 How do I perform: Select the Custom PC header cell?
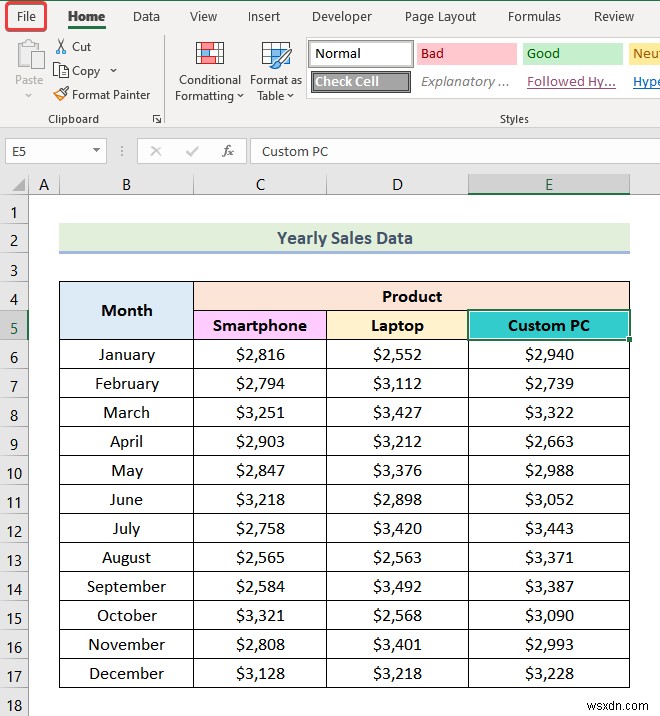click(x=549, y=325)
